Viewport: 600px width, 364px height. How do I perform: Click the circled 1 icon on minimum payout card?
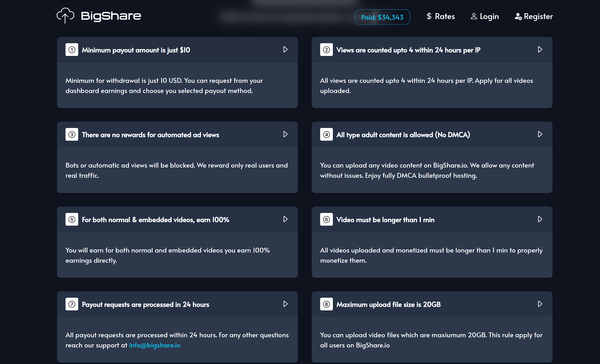tap(72, 50)
